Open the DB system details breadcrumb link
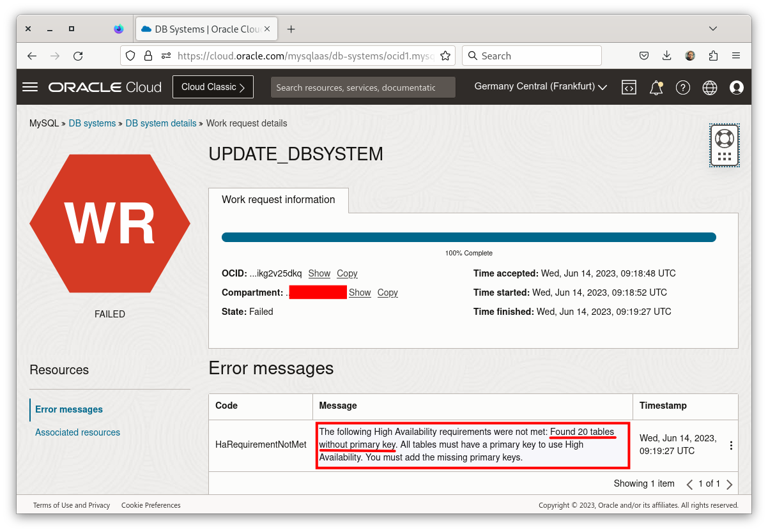The width and height of the screenshot is (768, 532). (161, 123)
